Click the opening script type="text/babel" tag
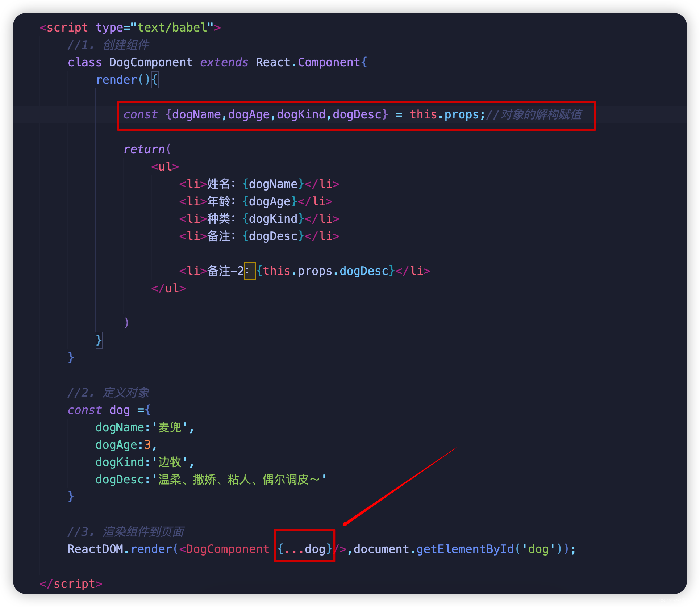 [130, 28]
